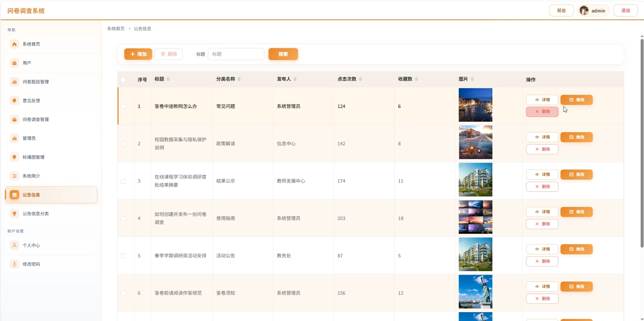Go to 问卷题目管理 in the sidebar
This screenshot has width=644, height=321.
(51, 82)
